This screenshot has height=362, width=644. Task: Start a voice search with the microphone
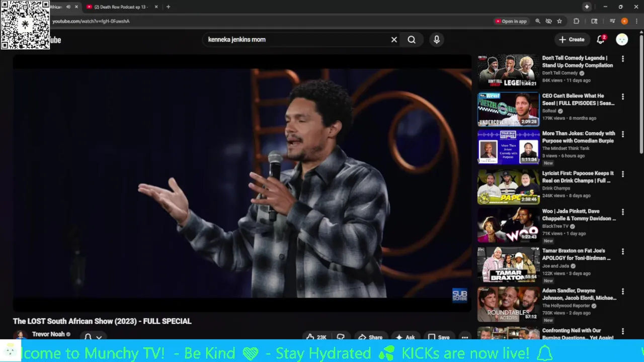[x=437, y=39]
